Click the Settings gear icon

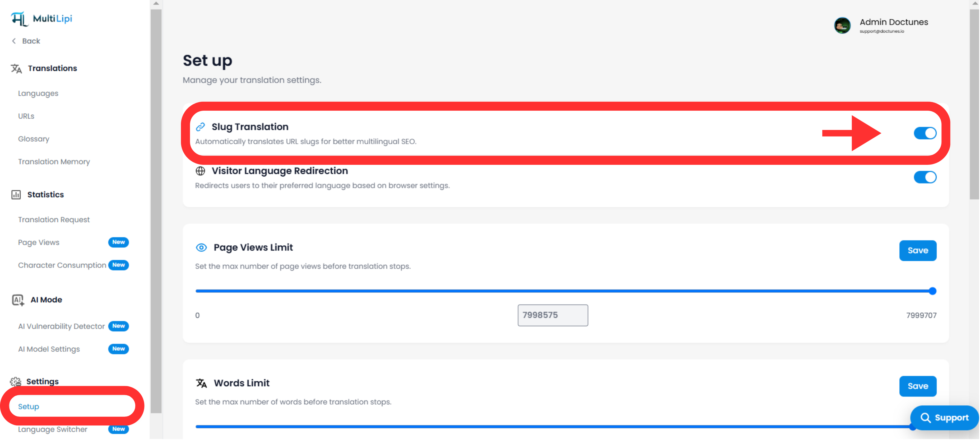pyautogui.click(x=16, y=381)
